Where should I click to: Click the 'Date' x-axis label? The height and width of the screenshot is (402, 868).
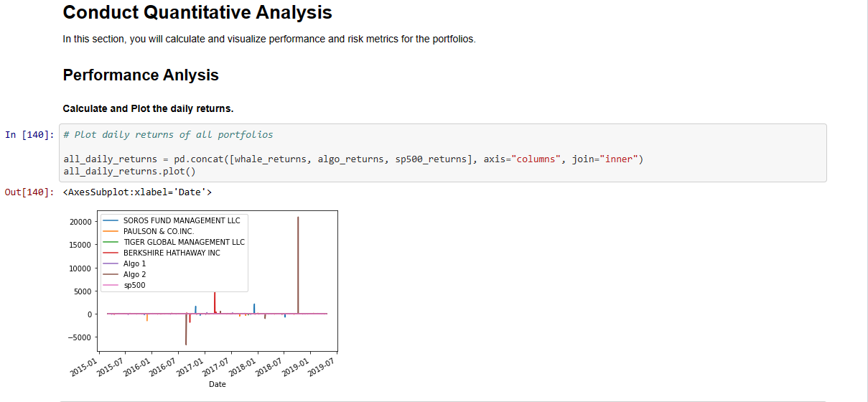tap(217, 384)
